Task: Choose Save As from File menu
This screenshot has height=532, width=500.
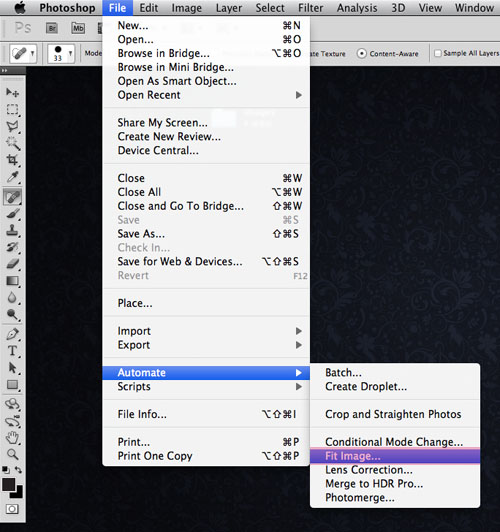Action: point(206,234)
